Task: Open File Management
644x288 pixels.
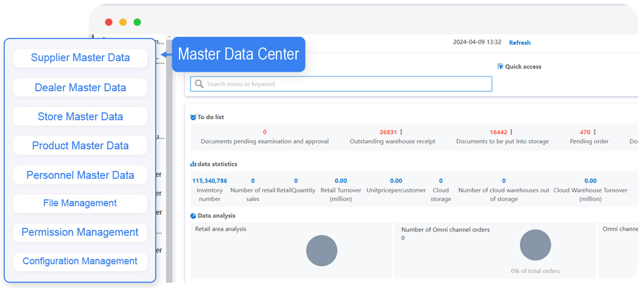Action: [80, 203]
